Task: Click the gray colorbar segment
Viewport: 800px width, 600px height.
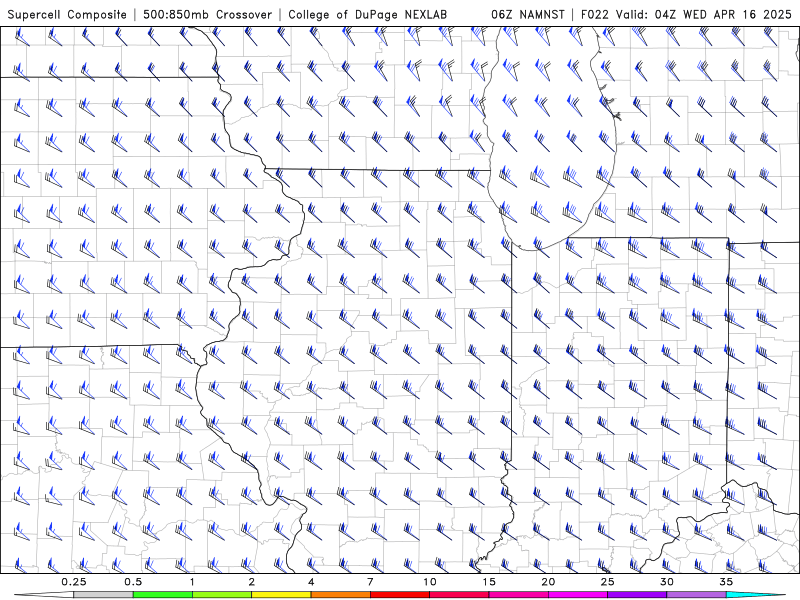Action: coord(104,595)
